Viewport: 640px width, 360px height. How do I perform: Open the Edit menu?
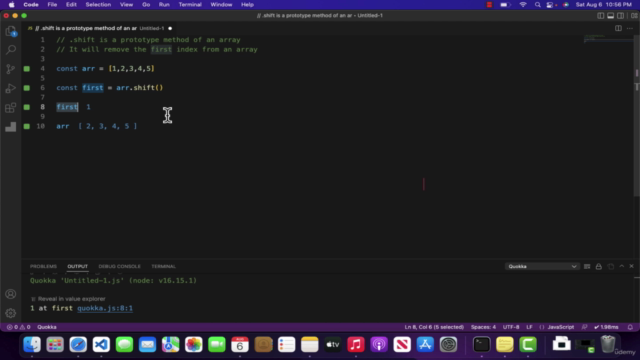pyautogui.click(x=71, y=4)
